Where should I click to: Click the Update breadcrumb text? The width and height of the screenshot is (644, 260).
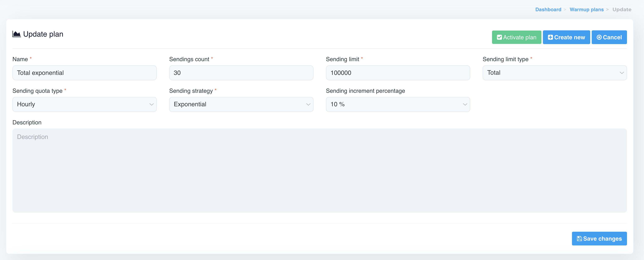(x=622, y=10)
